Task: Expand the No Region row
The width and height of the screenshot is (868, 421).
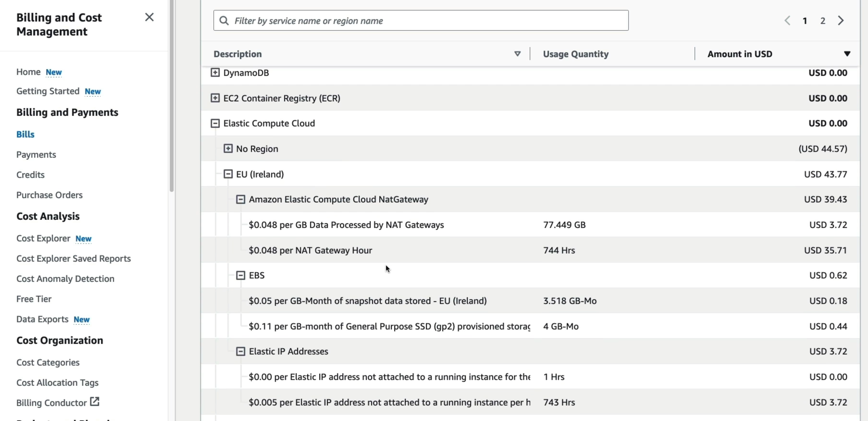Action: pos(228,149)
